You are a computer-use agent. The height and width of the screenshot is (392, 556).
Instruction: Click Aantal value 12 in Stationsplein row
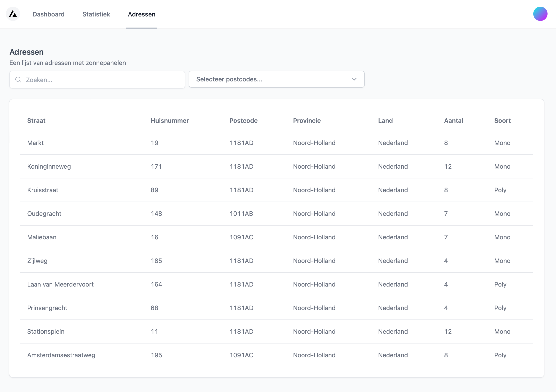click(448, 331)
